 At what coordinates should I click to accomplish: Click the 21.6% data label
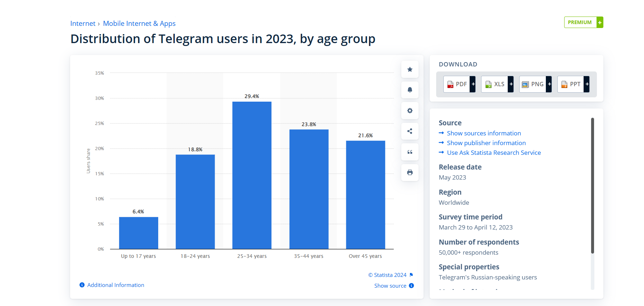coord(365,135)
